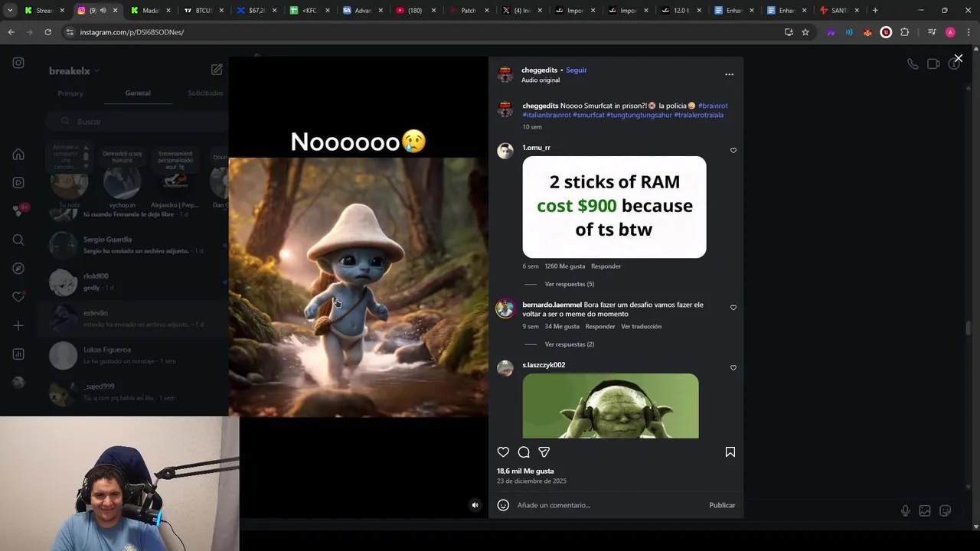The image size is (980, 551).
Task: Open the #tungtungtungsahur hashtag
Action: point(639,115)
